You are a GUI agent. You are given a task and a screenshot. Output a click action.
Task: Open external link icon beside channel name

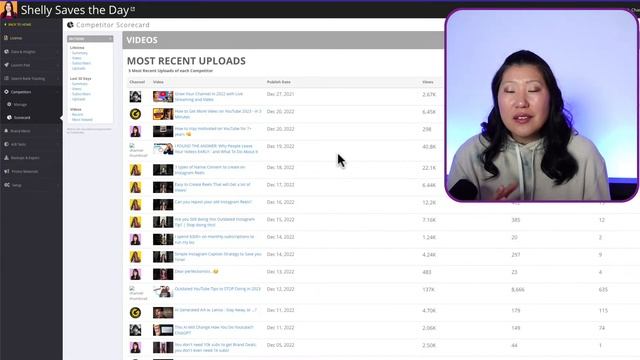point(133,9)
